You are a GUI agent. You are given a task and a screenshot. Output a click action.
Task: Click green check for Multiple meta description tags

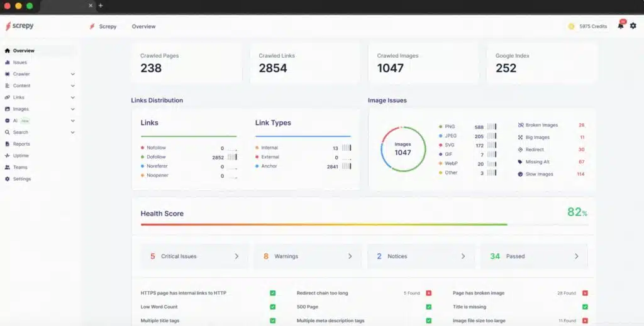pos(428,321)
